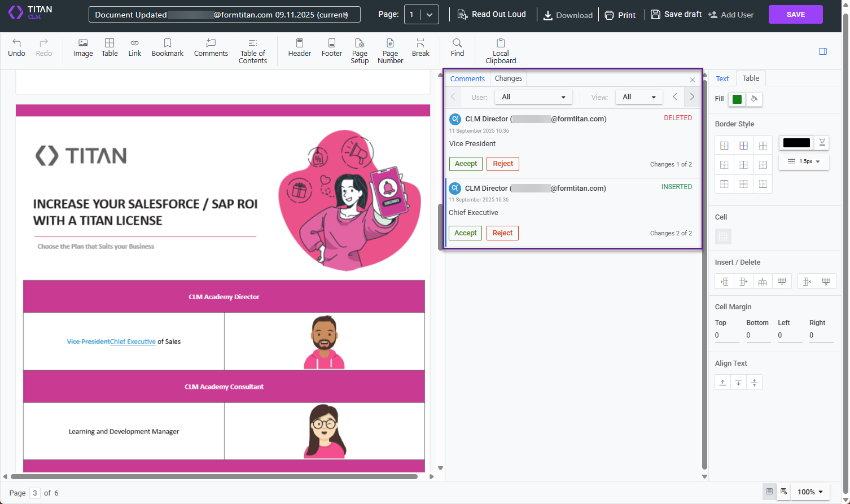Switch to the Text properties tab
The image size is (850, 504).
pos(722,78)
